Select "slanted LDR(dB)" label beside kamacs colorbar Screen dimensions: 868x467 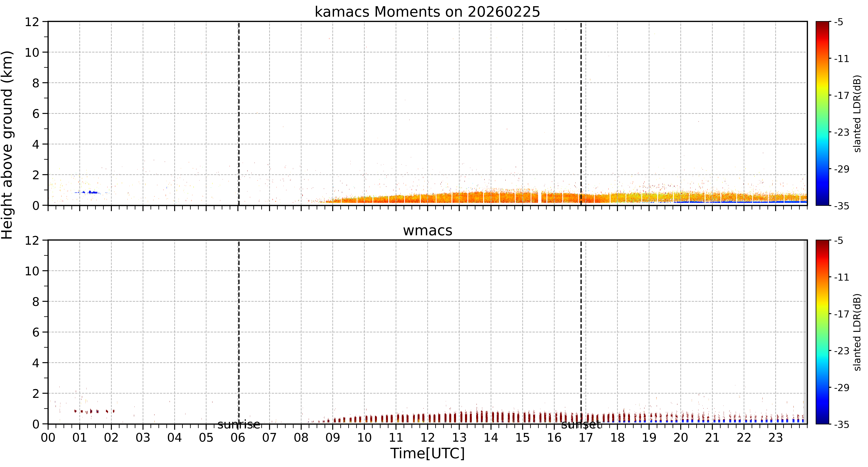click(857, 114)
